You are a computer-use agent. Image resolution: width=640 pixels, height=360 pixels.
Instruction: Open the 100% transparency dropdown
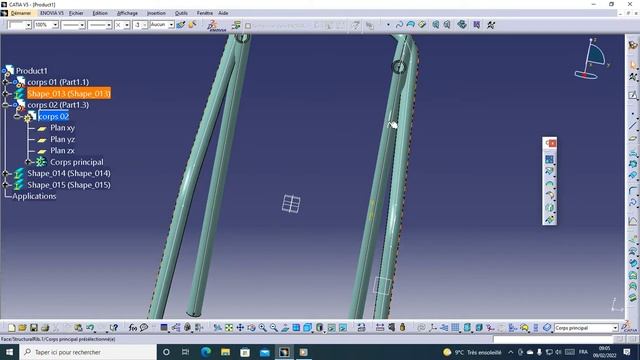(x=55, y=25)
